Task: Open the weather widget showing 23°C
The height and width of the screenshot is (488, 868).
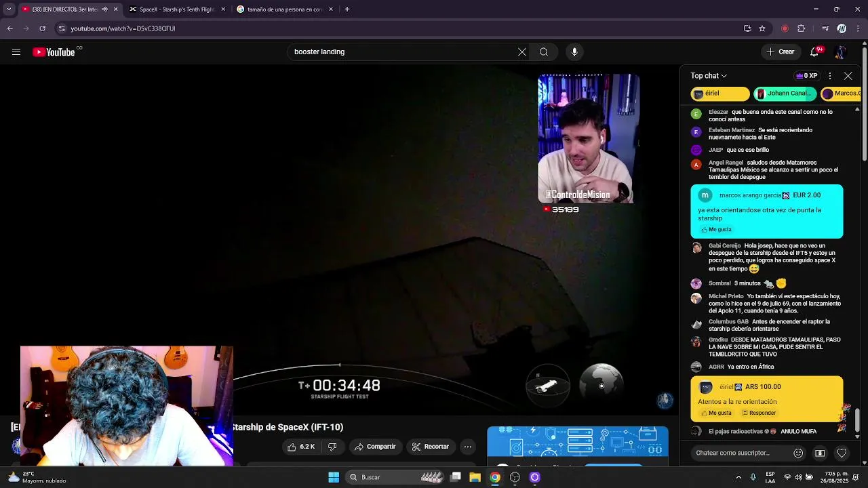Action: [37, 477]
